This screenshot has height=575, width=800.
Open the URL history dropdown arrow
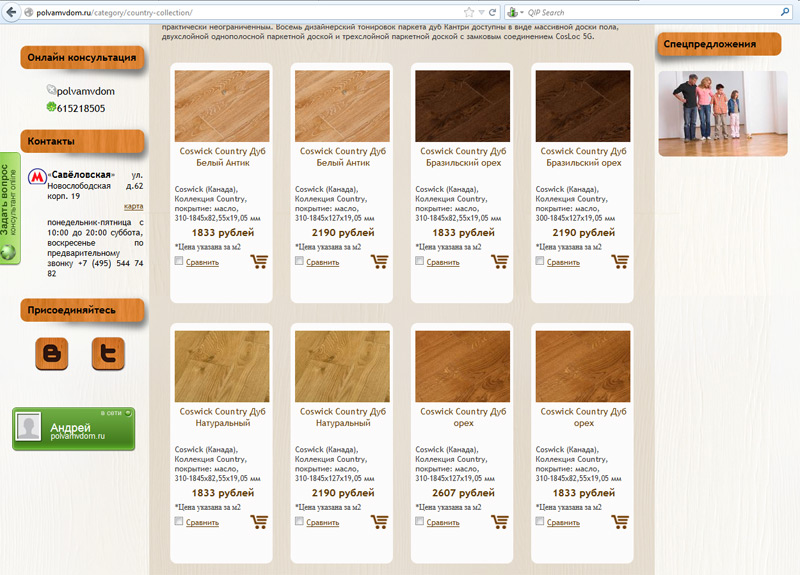pyautogui.click(x=481, y=12)
